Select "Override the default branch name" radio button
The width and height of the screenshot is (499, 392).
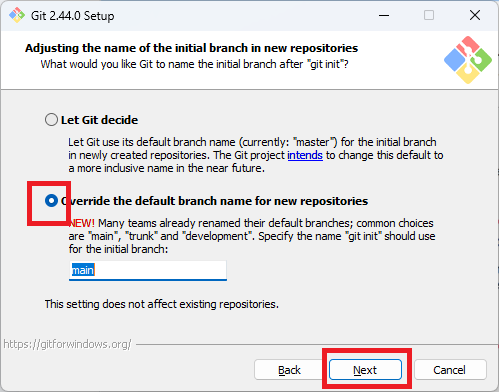51,201
